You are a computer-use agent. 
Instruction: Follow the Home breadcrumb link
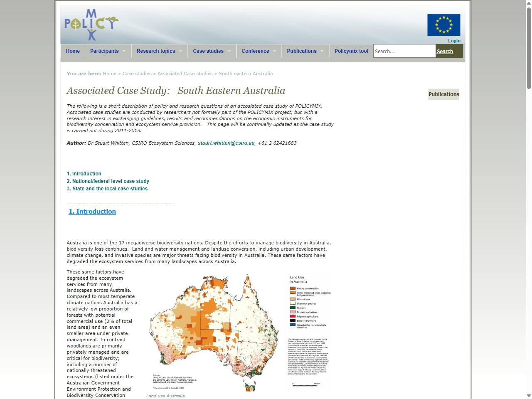[110, 74]
